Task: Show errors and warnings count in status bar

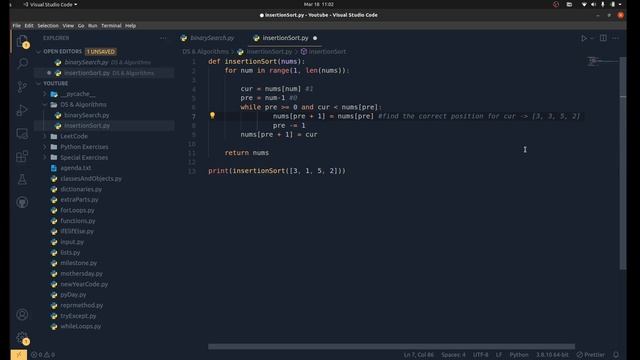Action: click(43, 355)
